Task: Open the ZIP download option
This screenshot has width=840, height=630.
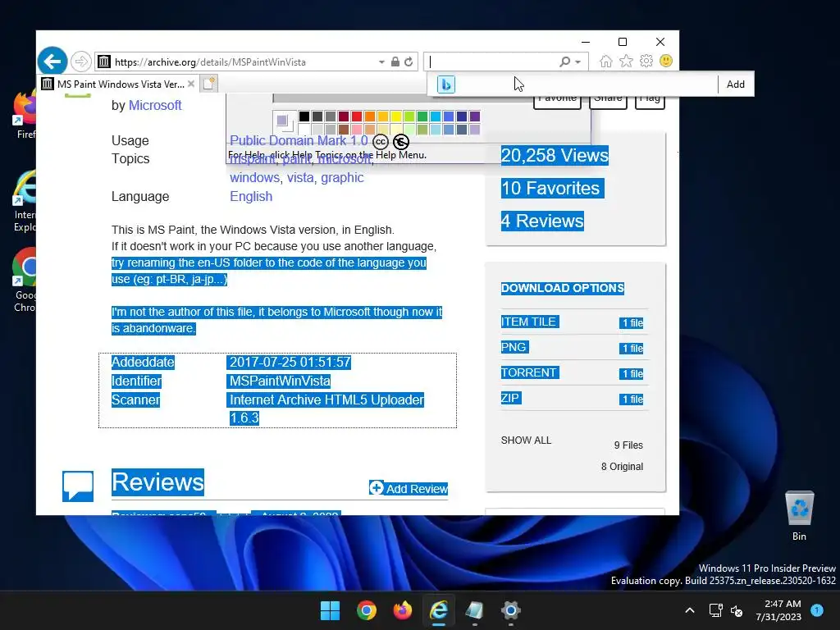Action: (510, 398)
